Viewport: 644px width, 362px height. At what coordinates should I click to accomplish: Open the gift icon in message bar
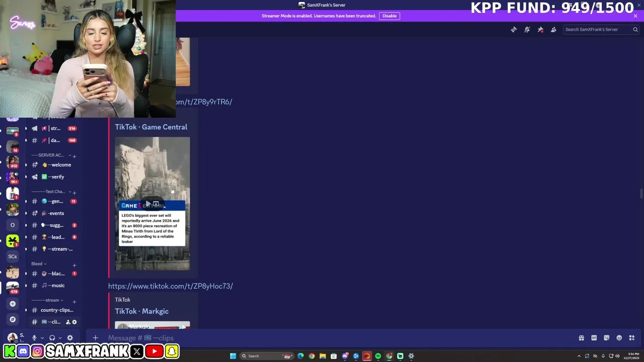click(581, 338)
